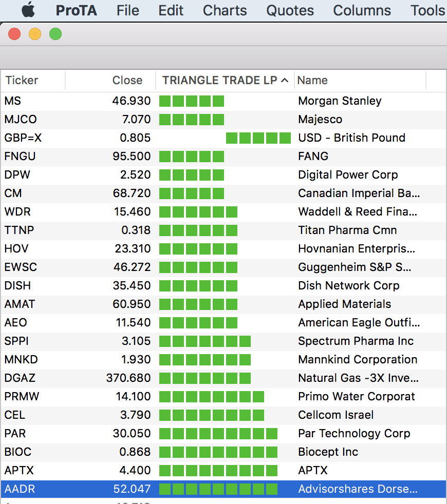Select the highlighted AADR ticker
The image size is (447, 504).
click(20, 489)
